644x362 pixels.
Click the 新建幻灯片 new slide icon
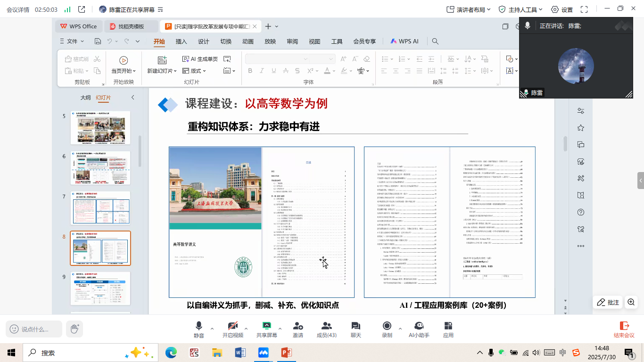point(162,60)
